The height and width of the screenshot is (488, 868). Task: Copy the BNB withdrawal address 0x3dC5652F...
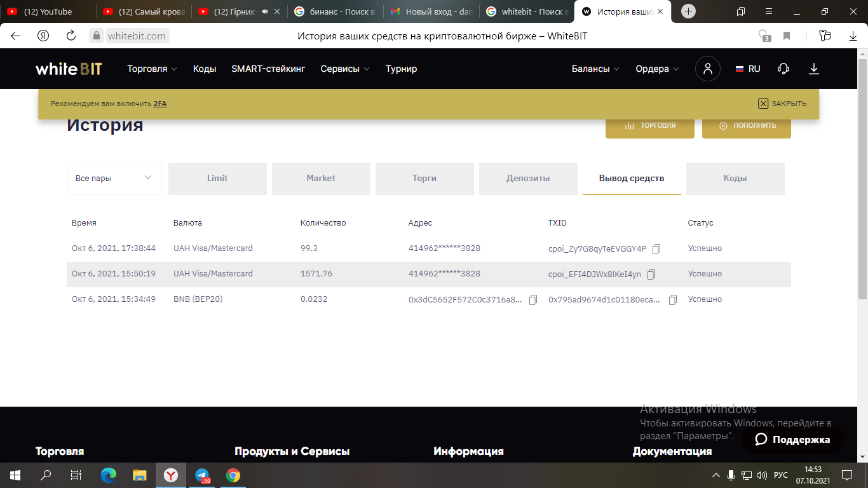click(x=533, y=300)
